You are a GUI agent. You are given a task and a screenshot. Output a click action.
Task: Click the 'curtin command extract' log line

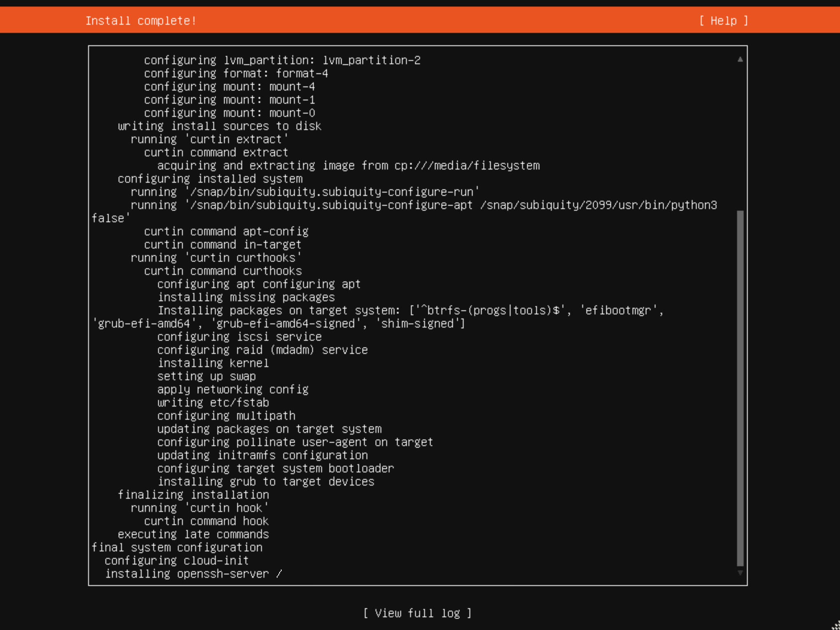pos(215,152)
